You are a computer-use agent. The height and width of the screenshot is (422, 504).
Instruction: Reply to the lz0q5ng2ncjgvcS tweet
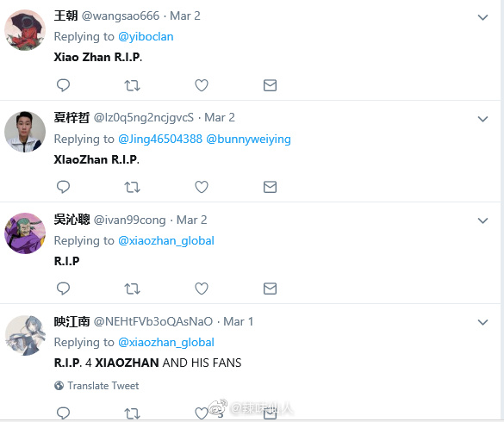tap(63, 187)
